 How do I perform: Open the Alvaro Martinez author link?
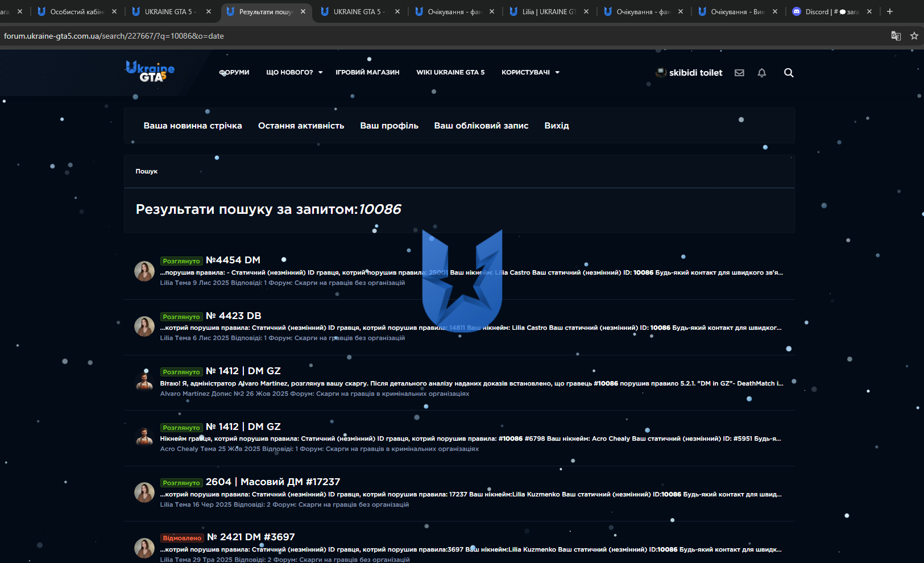(x=185, y=394)
